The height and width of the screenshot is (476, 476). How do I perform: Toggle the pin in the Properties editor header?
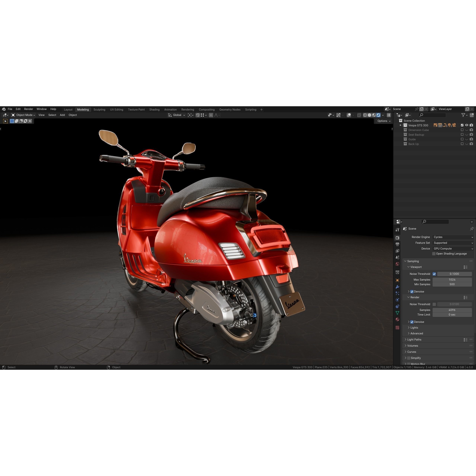pyautogui.click(x=472, y=229)
